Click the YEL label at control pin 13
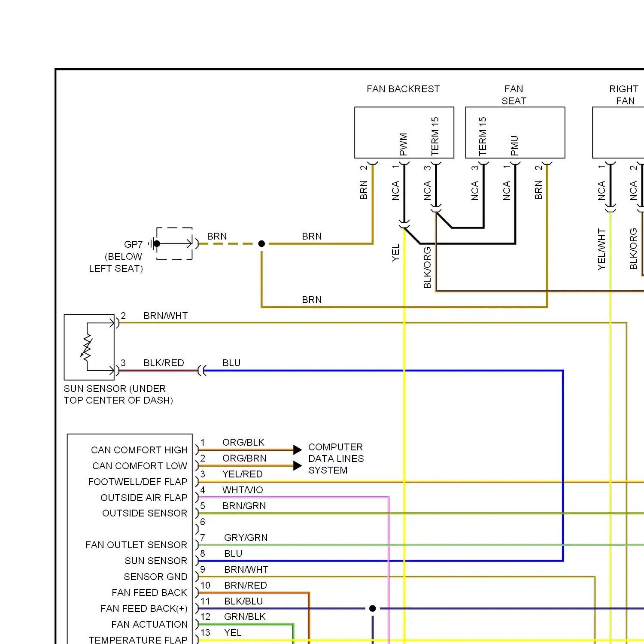This screenshot has width=644, height=644. 233,632
